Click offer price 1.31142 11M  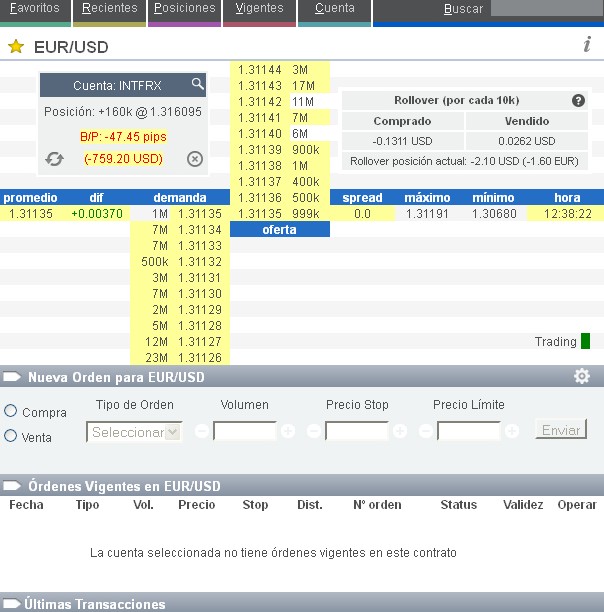pos(280,101)
